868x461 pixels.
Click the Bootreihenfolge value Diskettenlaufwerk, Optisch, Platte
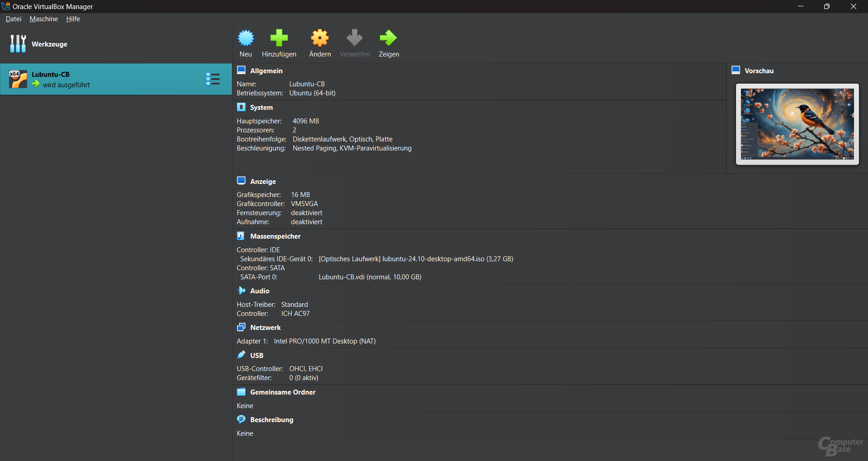342,139
